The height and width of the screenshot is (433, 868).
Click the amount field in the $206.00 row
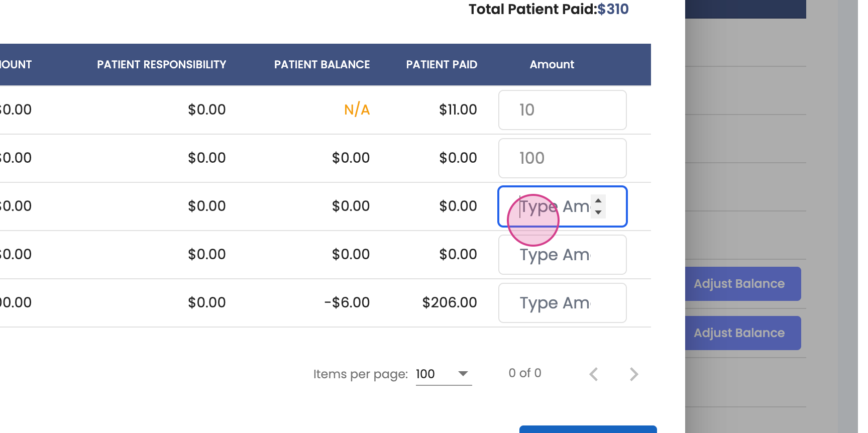pos(562,303)
